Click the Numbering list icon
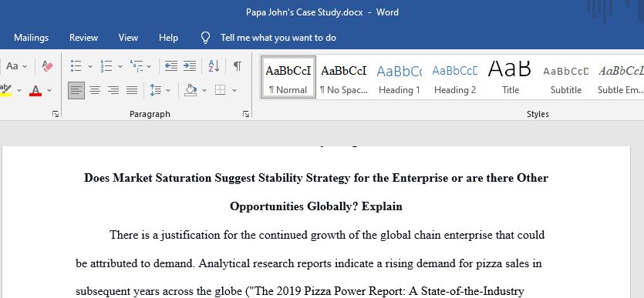Viewport: 644px width, 298px height. [x=106, y=66]
